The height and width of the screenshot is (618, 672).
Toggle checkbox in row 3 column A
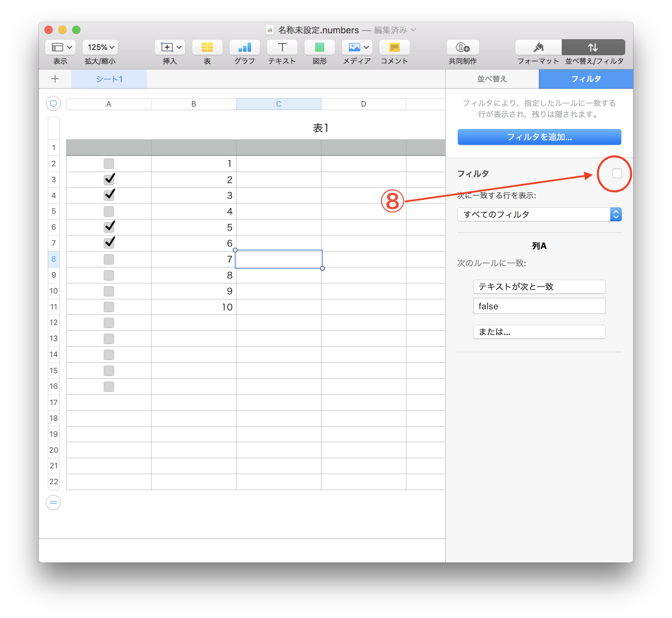click(x=108, y=180)
